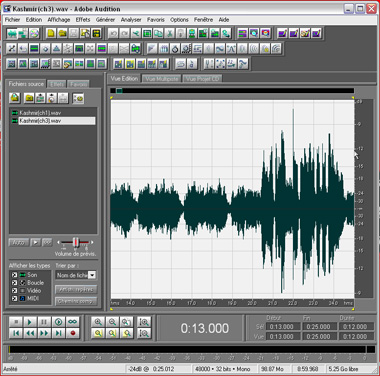
Task: Open the Fichier menu
Action: (12, 20)
